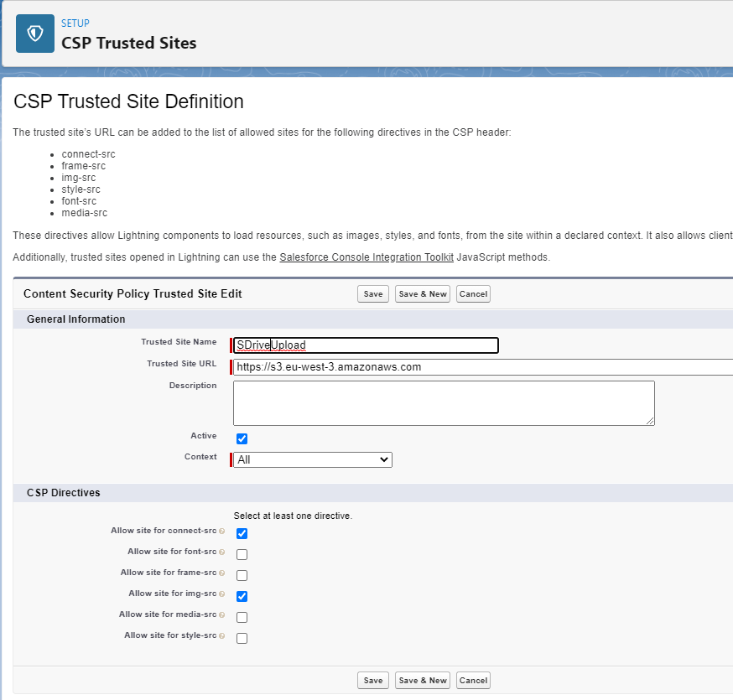The height and width of the screenshot is (700, 733).
Task: Click help icon beside frame-src label
Action: tap(221, 573)
